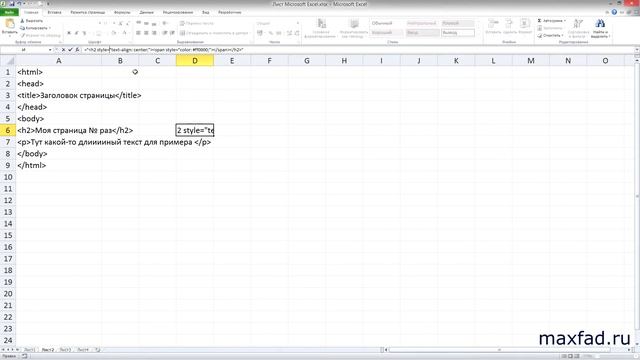The image size is (640, 360).
Task: Switch to Лист1 sheet tab
Action: (29, 350)
